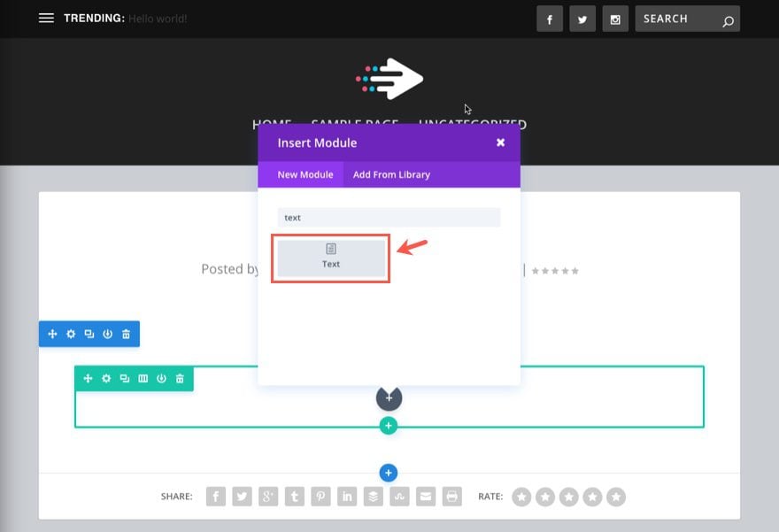This screenshot has width=779, height=532.
Task: Toggle section power icon in blue toolbar
Action: (107, 334)
